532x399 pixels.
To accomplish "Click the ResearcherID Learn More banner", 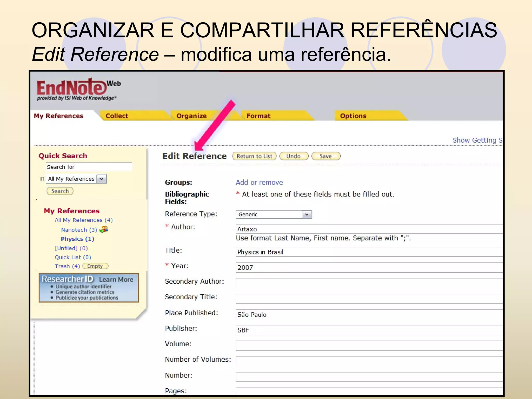I will coord(89,288).
